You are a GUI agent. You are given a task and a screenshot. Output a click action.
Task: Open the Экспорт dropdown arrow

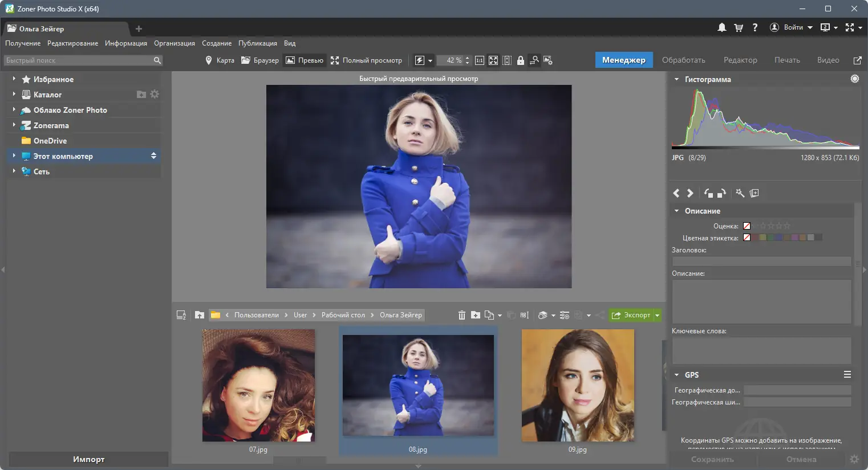(x=658, y=315)
